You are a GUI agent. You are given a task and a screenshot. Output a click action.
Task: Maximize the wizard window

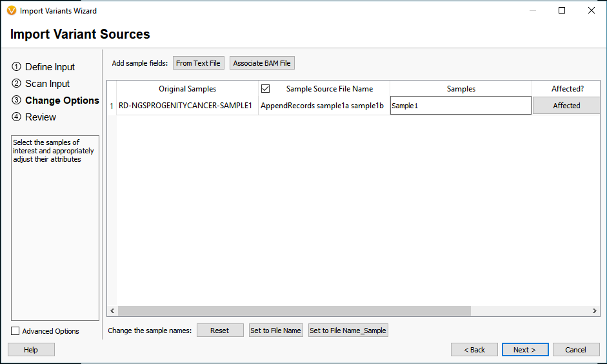562,10
